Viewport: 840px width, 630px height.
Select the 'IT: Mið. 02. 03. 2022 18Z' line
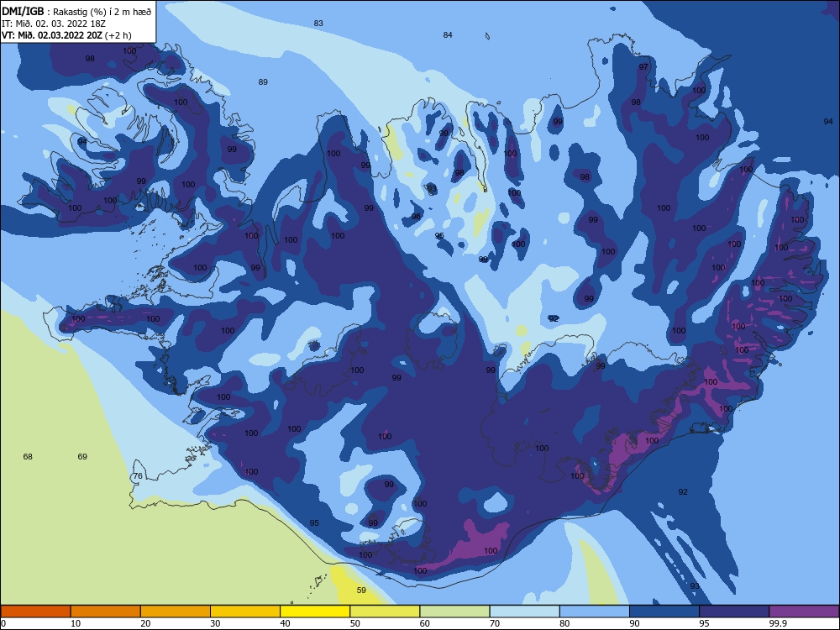pos(54,24)
